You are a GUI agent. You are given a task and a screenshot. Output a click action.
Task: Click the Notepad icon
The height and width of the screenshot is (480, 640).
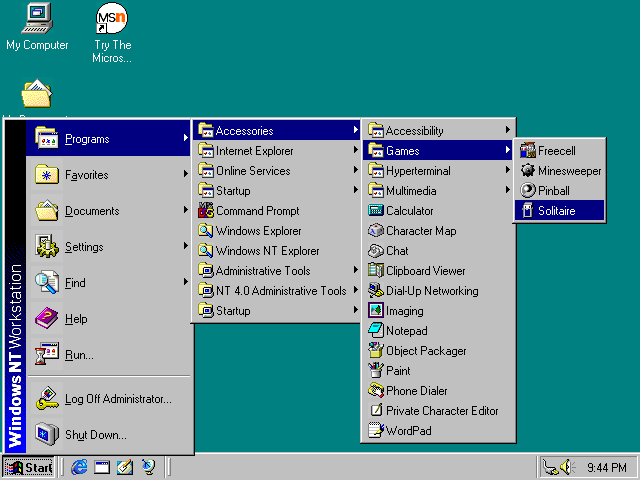(x=376, y=331)
